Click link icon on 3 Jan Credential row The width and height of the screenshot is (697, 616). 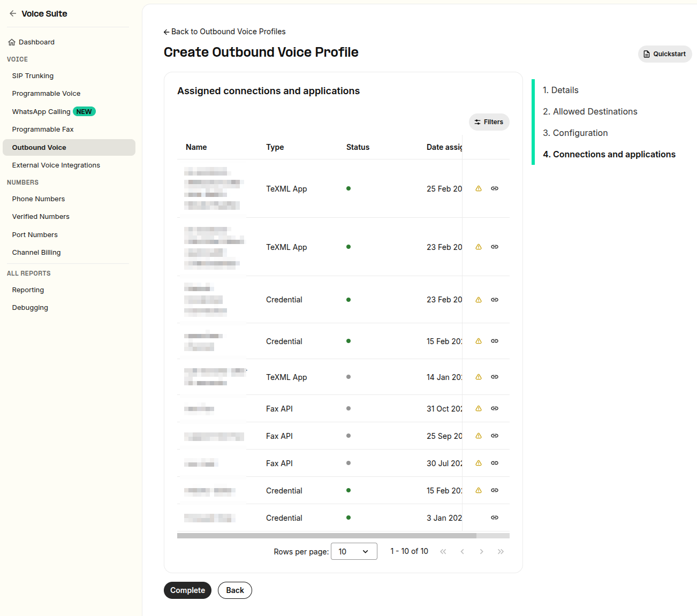tap(495, 518)
